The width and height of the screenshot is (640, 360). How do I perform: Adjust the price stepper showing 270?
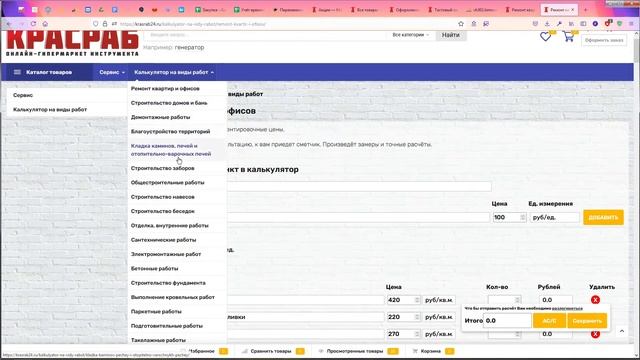pyautogui.click(x=417, y=334)
